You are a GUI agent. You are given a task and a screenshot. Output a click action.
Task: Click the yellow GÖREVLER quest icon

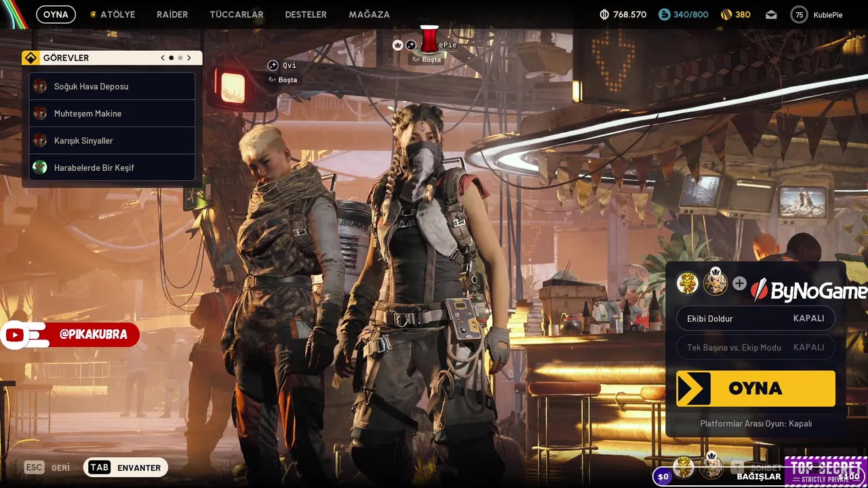point(31,58)
